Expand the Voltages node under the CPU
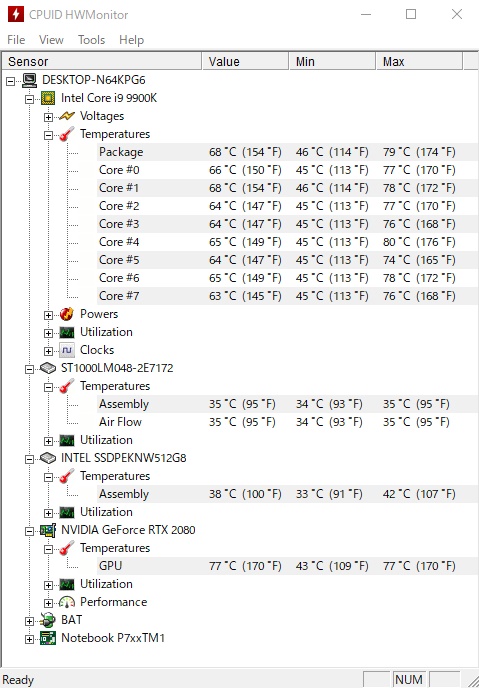The image size is (479, 688). point(48,117)
